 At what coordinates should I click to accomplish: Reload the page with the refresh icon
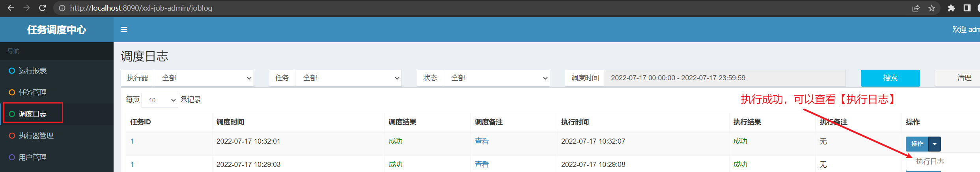pos(43,8)
